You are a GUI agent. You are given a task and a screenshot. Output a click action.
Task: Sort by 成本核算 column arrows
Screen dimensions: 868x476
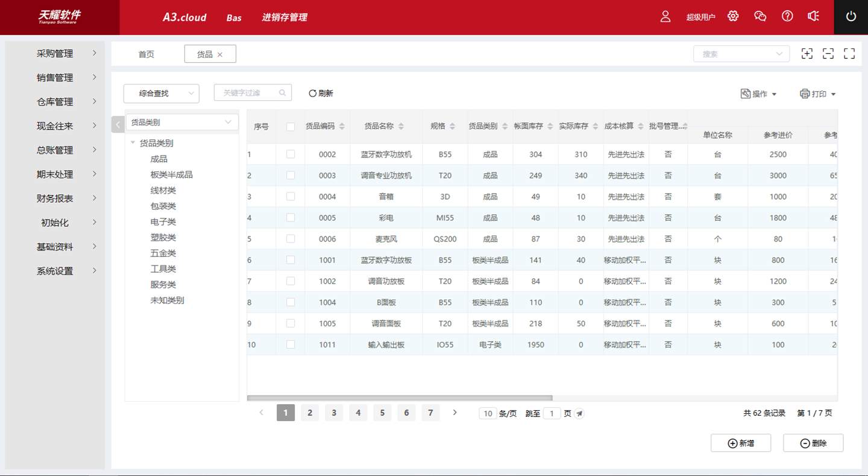pos(640,126)
